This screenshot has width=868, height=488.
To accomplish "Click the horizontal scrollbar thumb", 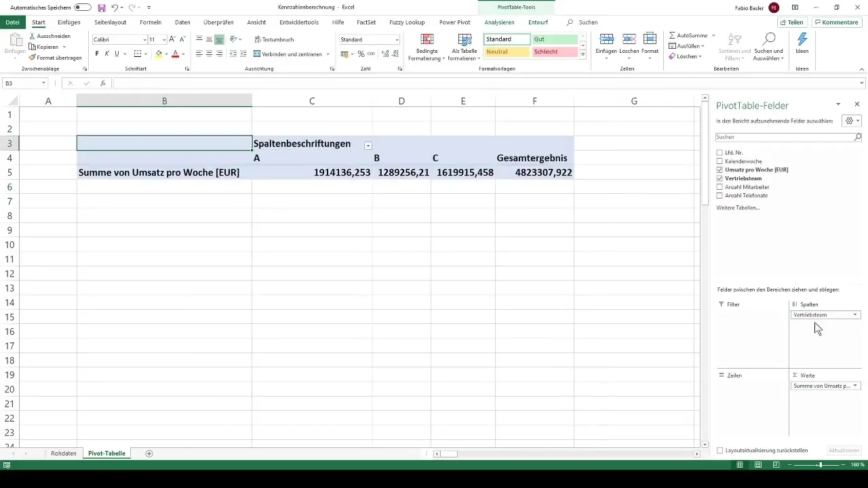I will pos(449,453).
